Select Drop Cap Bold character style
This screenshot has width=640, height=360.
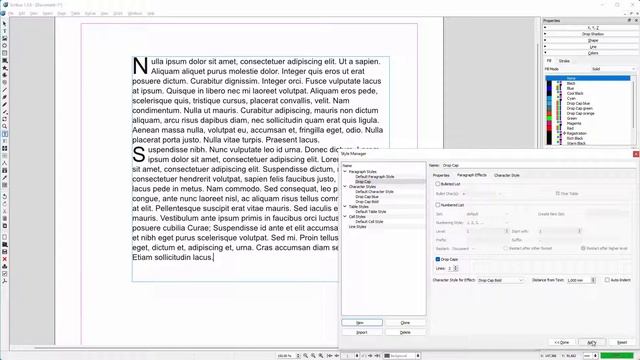pos(367,202)
